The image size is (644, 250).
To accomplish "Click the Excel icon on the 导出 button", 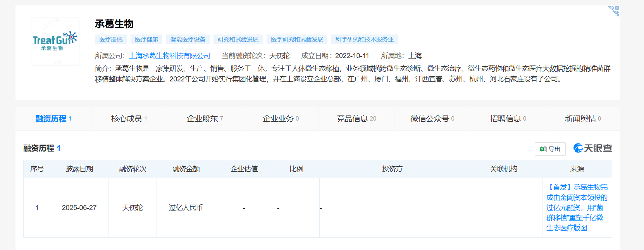I will point(543,149).
